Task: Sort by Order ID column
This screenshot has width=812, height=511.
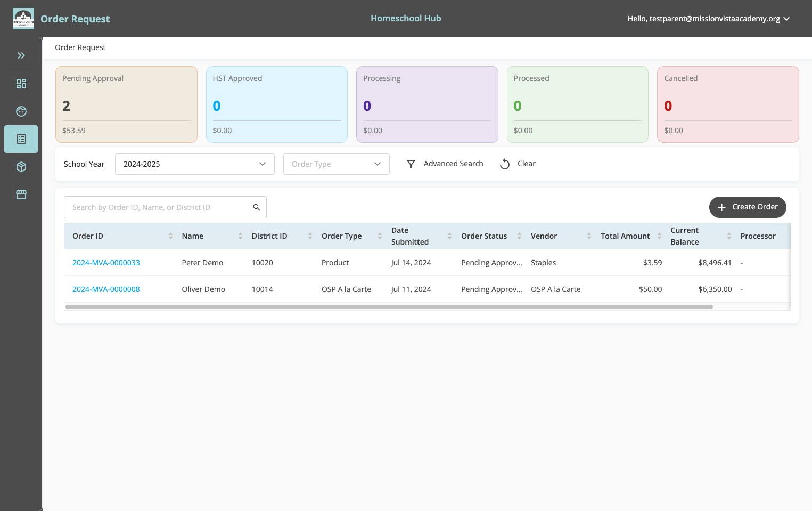Action: point(170,236)
